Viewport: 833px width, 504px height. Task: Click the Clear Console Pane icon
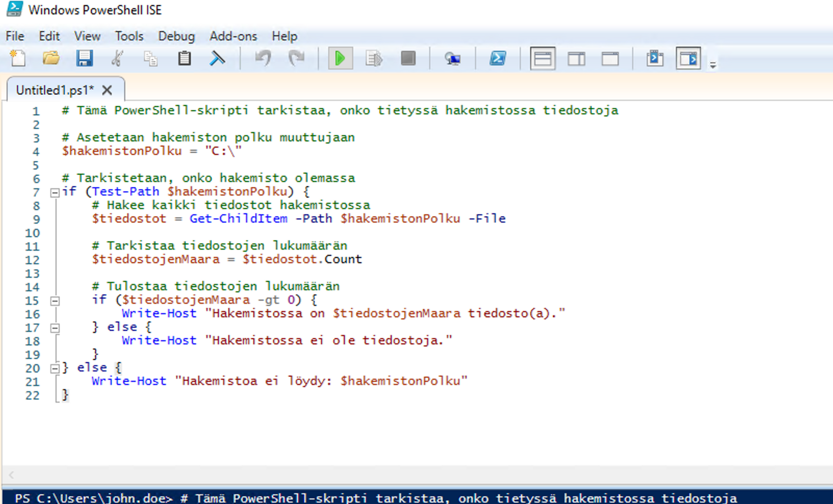217,58
